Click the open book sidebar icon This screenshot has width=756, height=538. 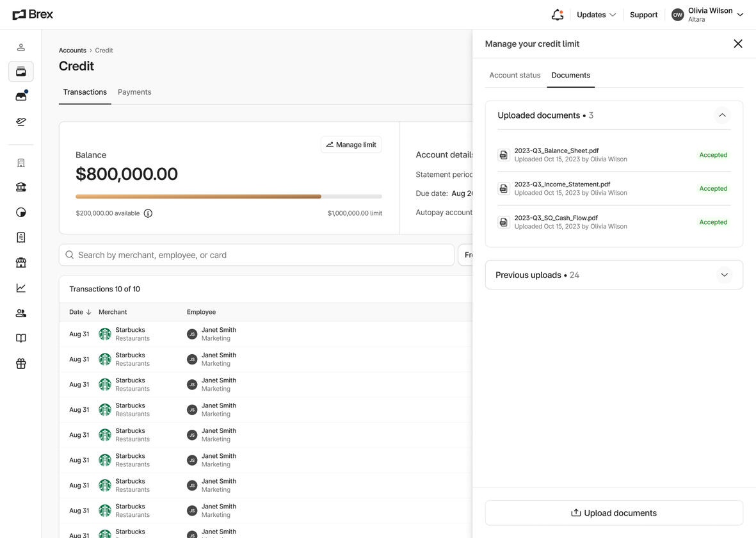21,338
